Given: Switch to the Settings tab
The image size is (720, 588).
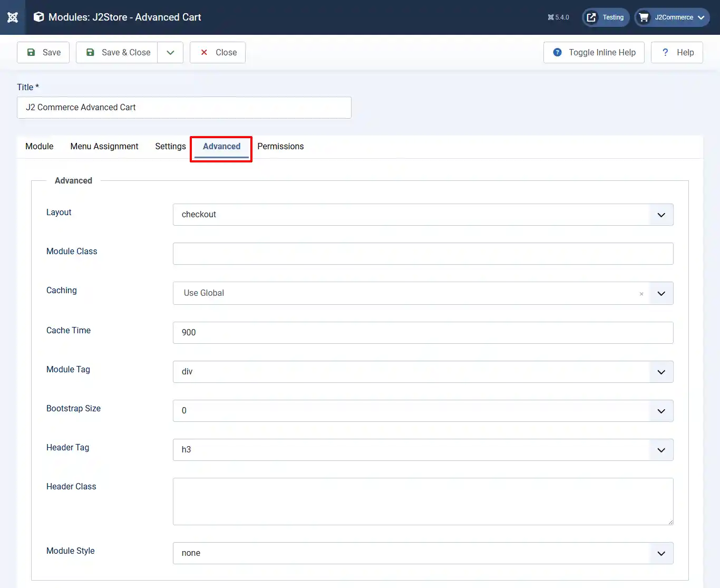Looking at the screenshot, I should point(170,147).
